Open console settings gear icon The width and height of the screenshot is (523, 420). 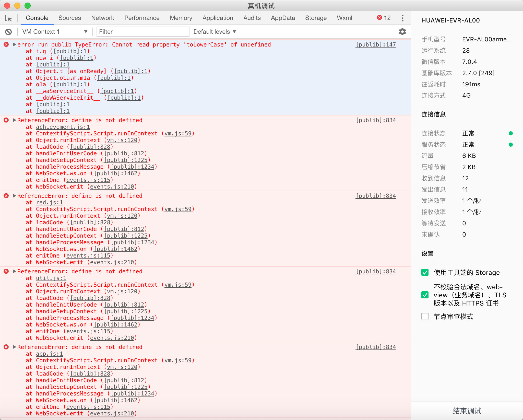tap(402, 32)
